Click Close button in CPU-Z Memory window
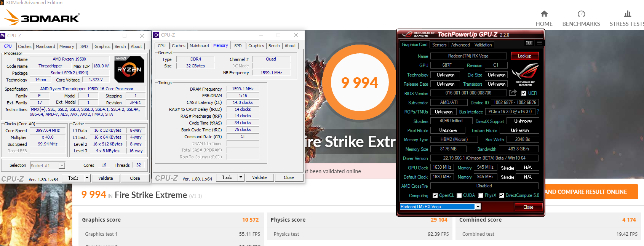Screen dimensions: 644x246 click(289, 177)
